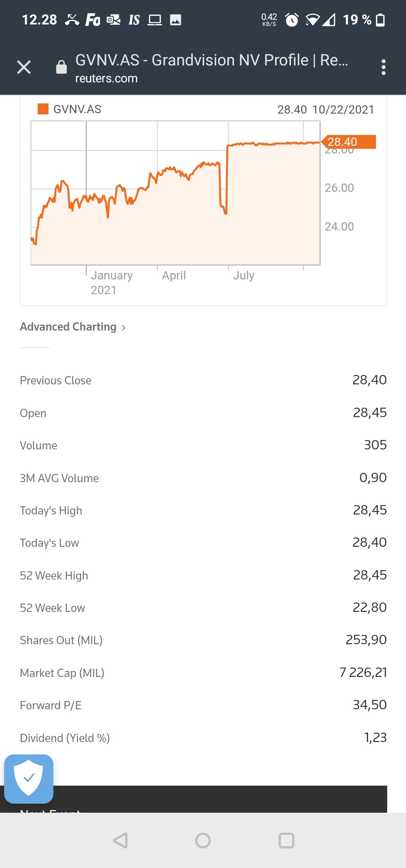The image size is (406, 868).
Task: Tap the Wi-Fi signal status icon
Action: pyautogui.click(x=312, y=20)
